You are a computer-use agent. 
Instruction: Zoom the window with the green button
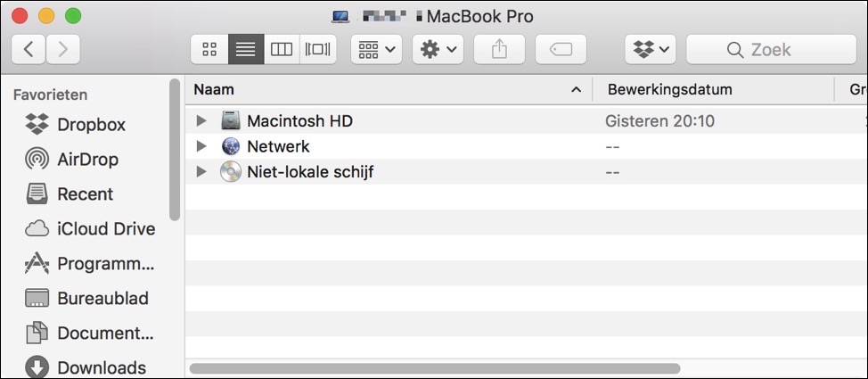pyautogui.click(x=73, y=16)
